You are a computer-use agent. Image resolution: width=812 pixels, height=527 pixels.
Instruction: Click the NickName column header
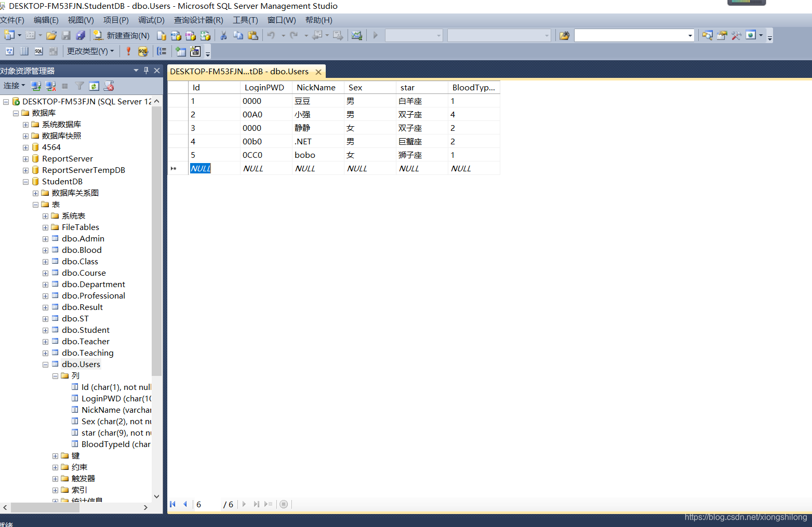[x=318, y=87]
